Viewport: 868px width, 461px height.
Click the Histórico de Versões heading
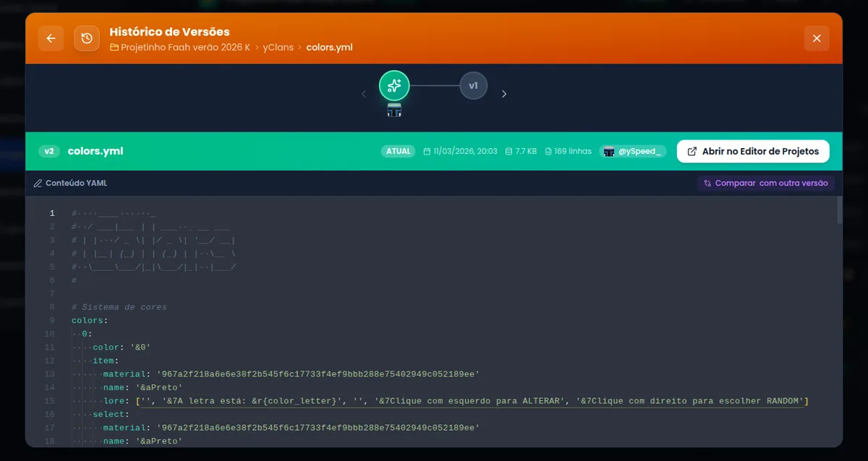pos(169,32)
